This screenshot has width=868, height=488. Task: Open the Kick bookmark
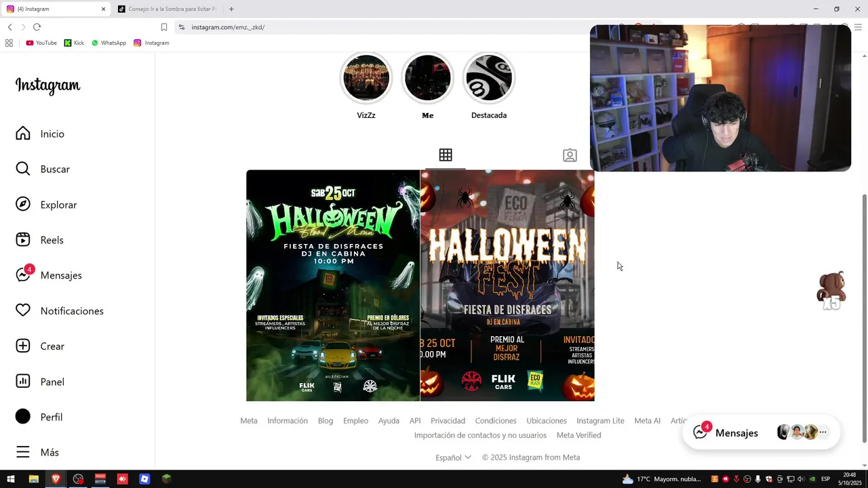coord(75,43)
